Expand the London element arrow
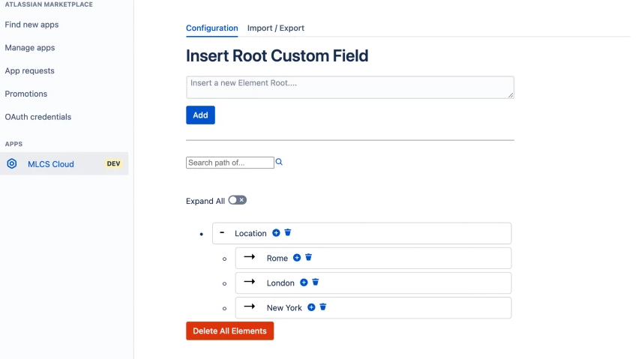 pyautogui.click(x=250, y=282)
